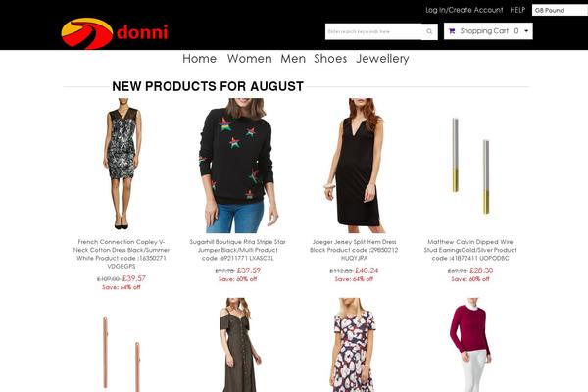588x392 pixels.
Task: Click the search magnifier icon
Action: pos(429,31)
